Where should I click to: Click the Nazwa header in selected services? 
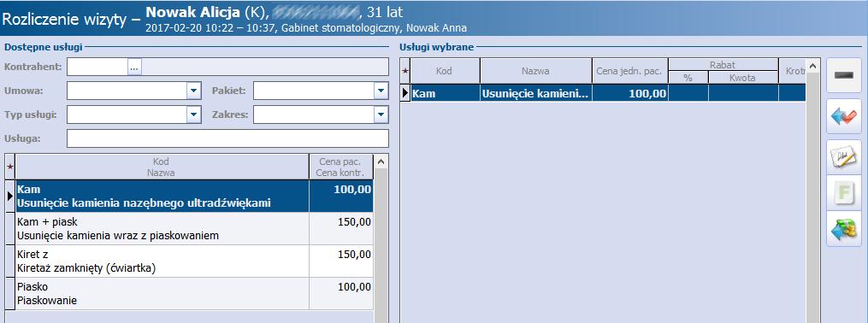[536, 71]
